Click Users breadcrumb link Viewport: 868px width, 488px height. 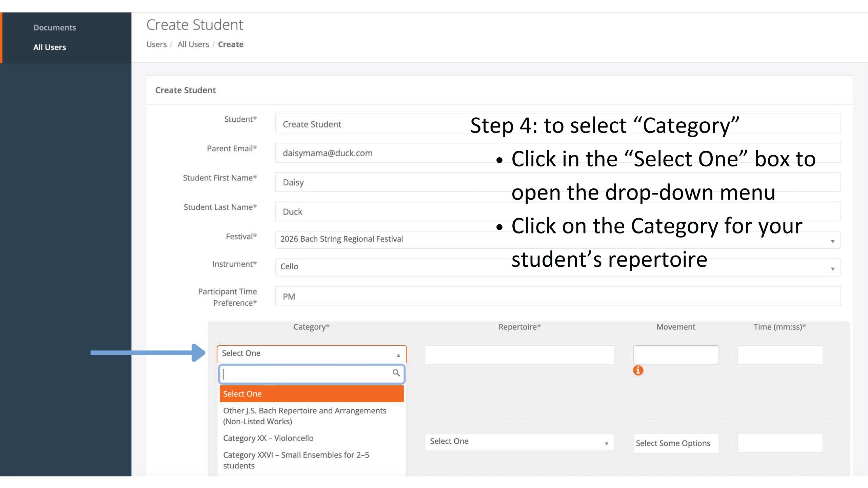156,44
